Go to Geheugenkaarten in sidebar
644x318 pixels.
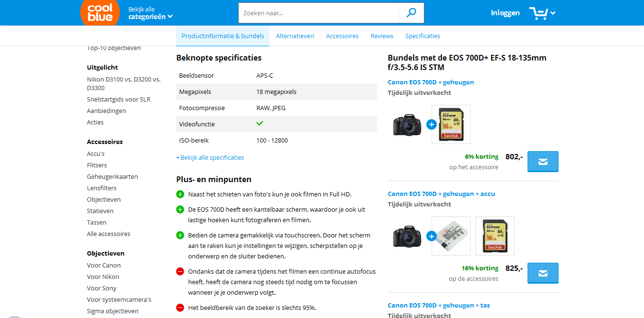point(112,177)
